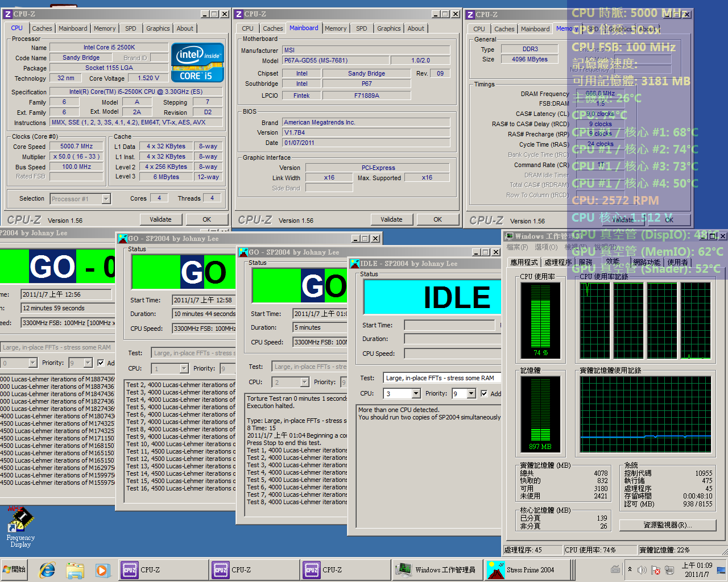Click the volume speaker tray icon

click(x=642, y=569)
